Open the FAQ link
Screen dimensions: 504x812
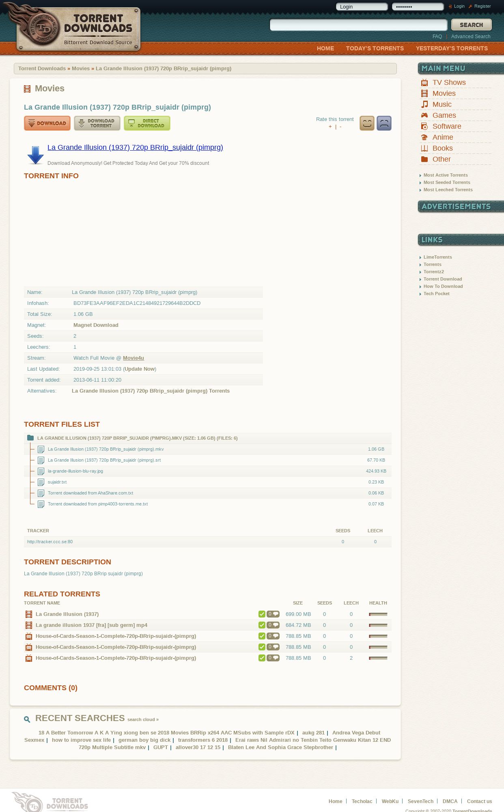pyautogui.click(x=437, y=37)
